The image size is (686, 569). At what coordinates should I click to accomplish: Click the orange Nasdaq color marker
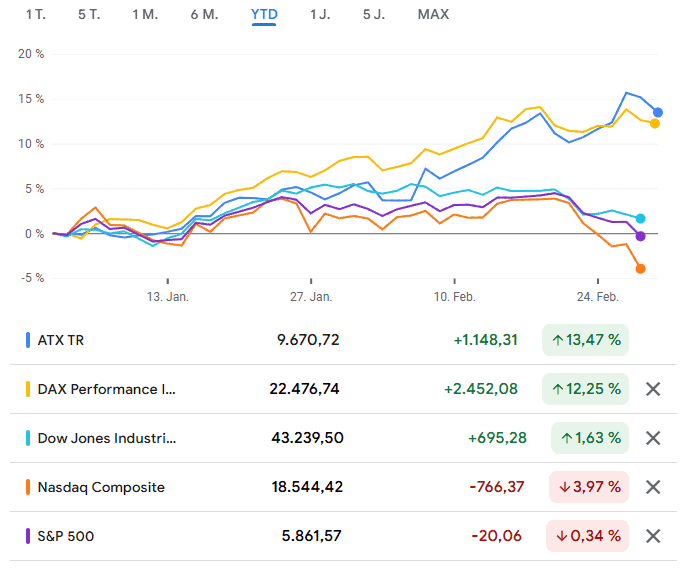[28, 487]
